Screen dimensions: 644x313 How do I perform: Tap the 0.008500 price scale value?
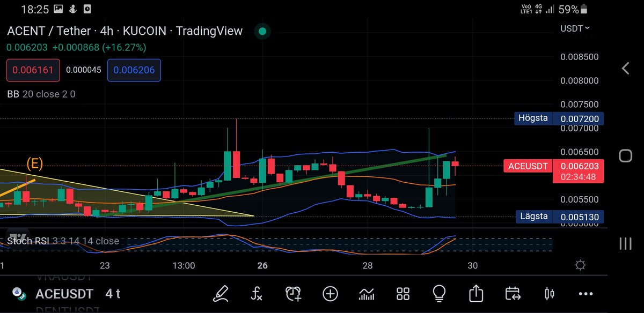(x=579, y=57)
